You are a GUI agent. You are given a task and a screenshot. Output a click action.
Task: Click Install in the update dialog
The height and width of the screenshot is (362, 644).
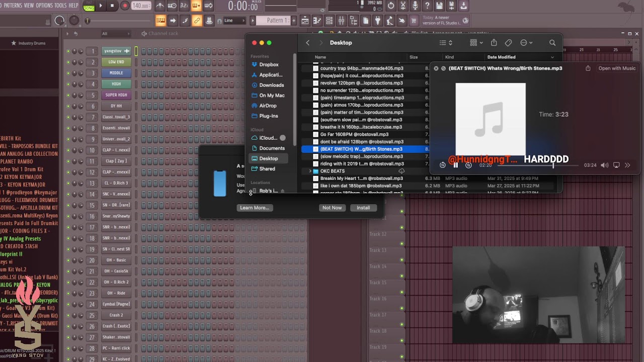(363, 208)
